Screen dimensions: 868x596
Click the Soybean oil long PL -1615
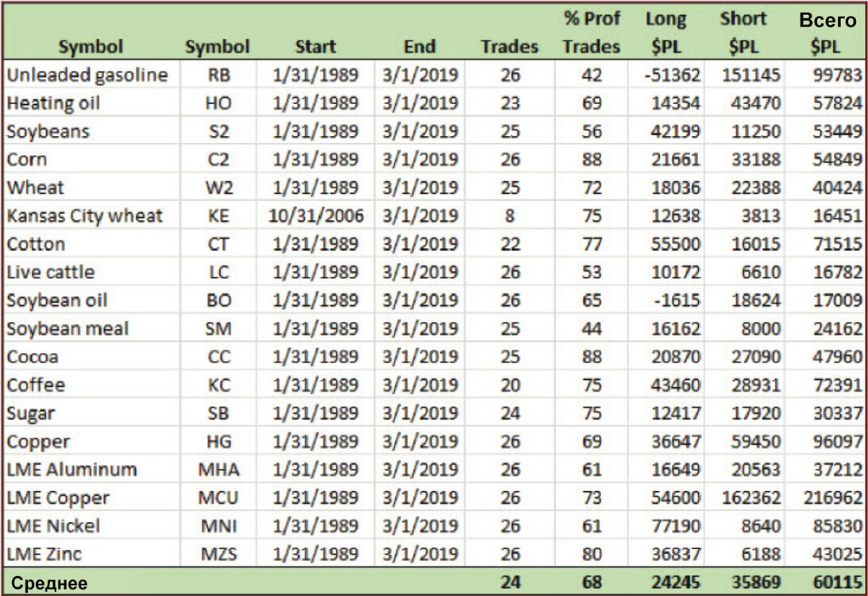pyautogui.click(x=677, y=300)
